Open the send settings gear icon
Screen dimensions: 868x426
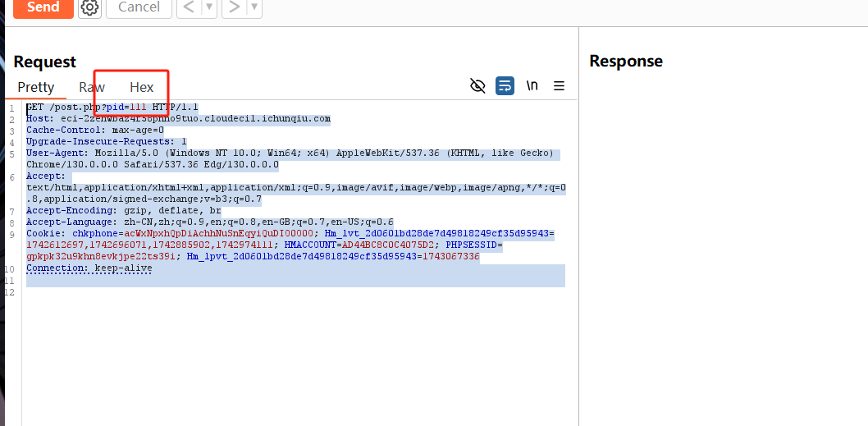(89, 8)
